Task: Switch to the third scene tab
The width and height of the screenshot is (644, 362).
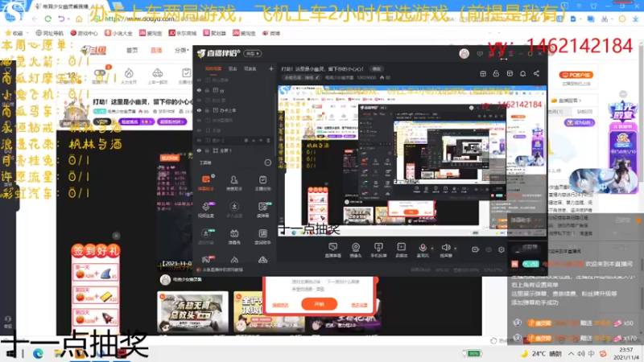Action: click(250, 68)
